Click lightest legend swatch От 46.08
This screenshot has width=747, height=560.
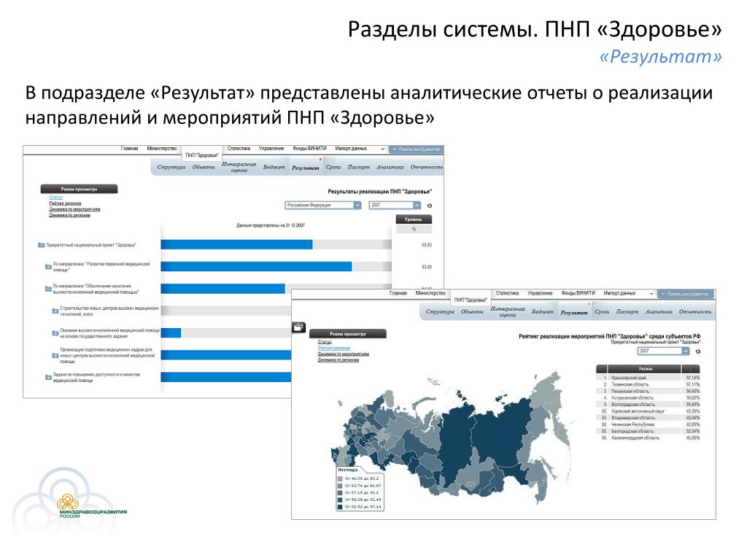pyautogui.click(x=340, y=478)
